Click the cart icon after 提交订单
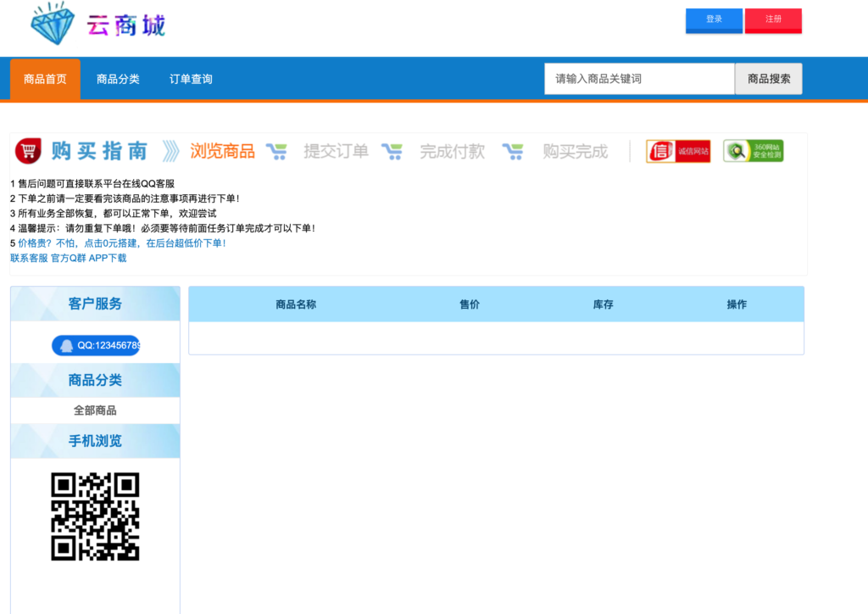 pyautogui.click(x=392, y=151)
